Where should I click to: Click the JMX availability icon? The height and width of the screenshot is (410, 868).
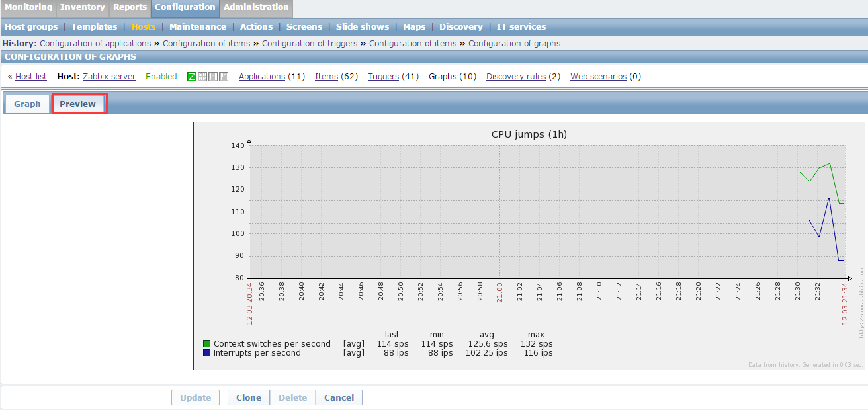pos(213,77)
